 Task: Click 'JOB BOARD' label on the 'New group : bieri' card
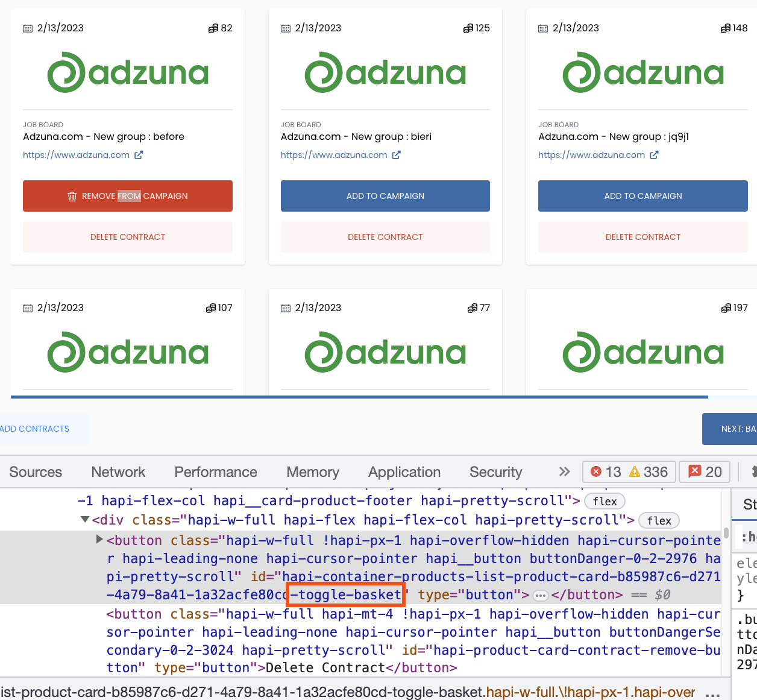[301, 125]
